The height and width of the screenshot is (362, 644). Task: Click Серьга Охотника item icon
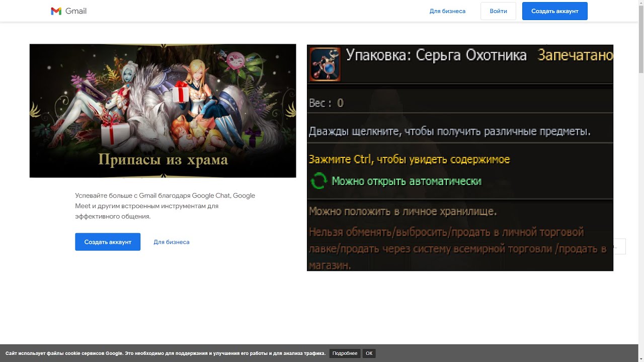325,64
